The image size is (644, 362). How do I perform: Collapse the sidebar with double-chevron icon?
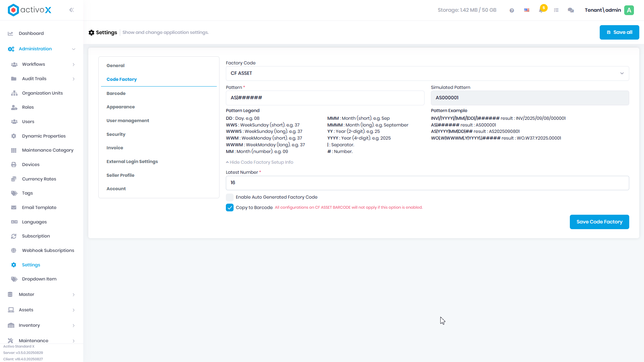tap(71, 10)
